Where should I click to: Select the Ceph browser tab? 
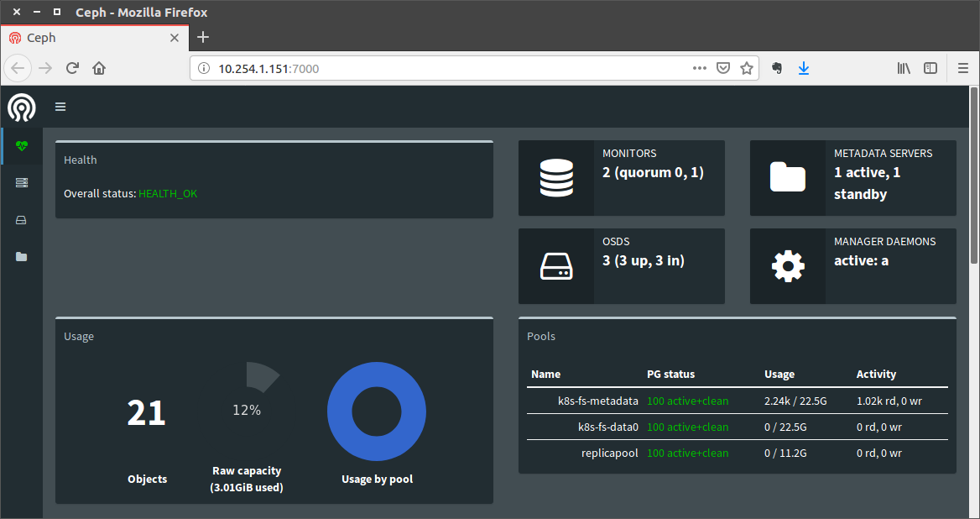[x=94, y=38]
